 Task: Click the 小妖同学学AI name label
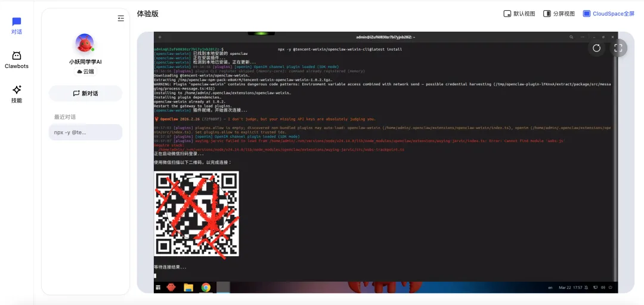click(85, 61)
